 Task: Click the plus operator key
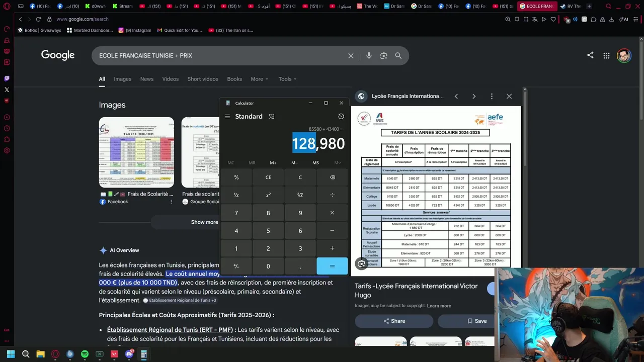click(x=332, y=248)
